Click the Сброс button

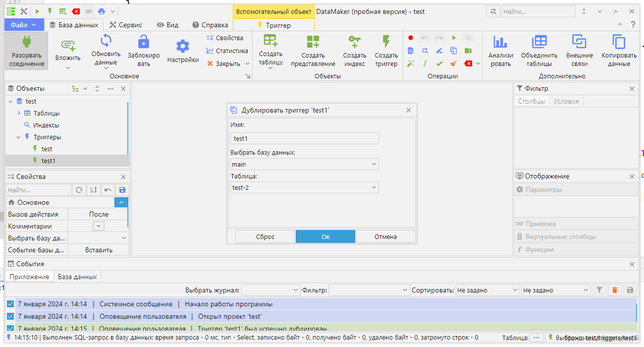265,236
